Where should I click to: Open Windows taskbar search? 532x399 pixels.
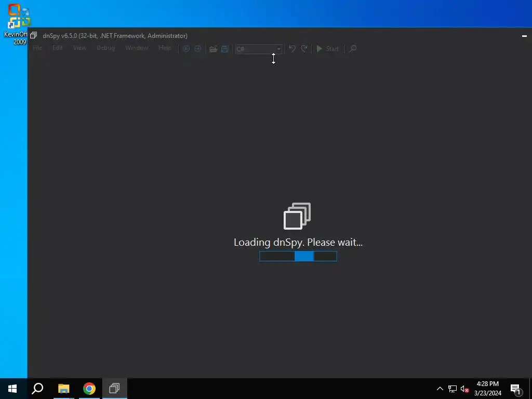[37, 389]
